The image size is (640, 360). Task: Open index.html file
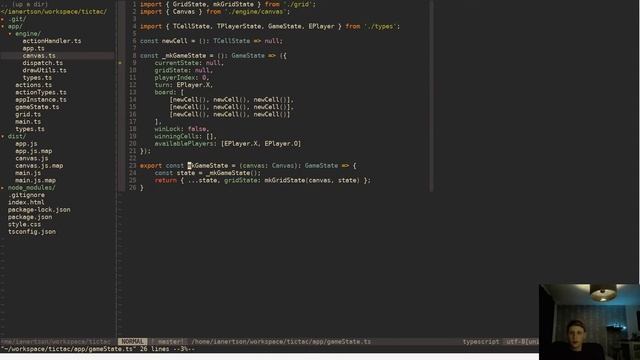tap(26, 202)
